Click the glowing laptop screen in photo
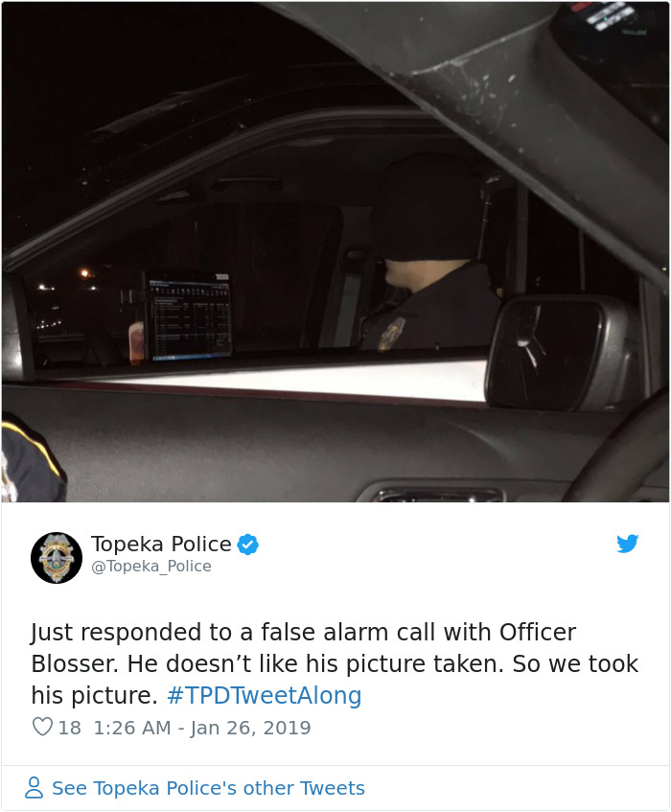671x812 pixels. point(189,317)
